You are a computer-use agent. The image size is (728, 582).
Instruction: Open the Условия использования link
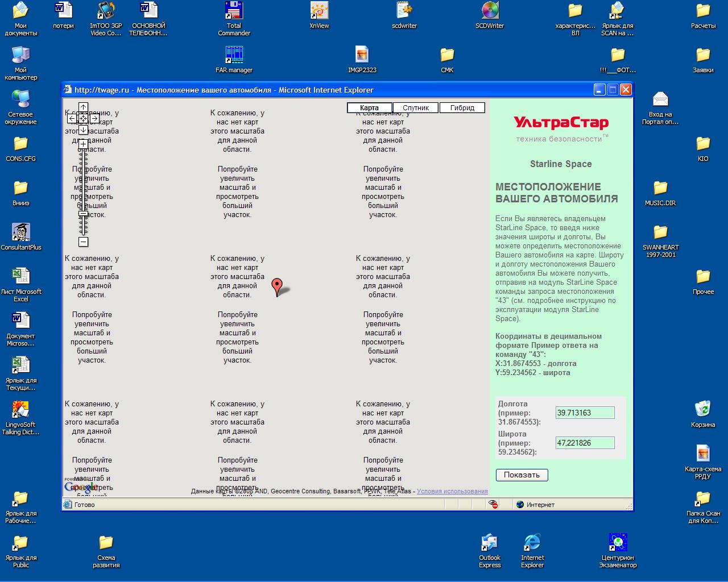click(x=452, y=491)
